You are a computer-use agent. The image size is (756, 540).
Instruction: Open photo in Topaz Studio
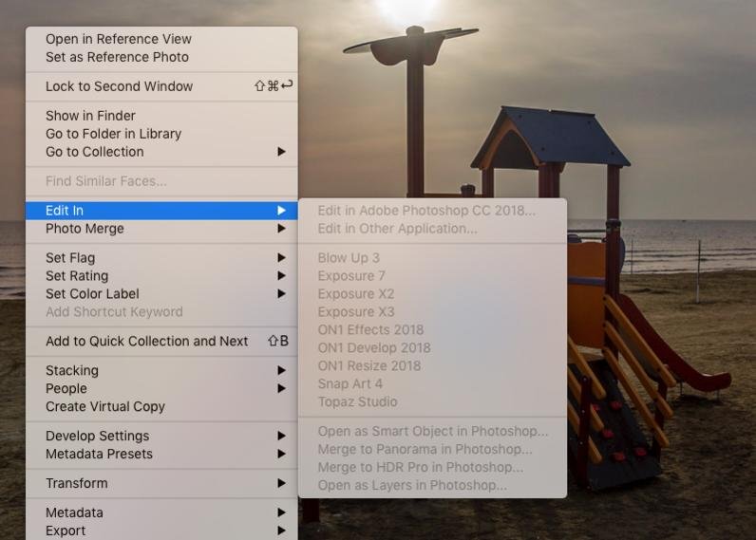(357, 402)
